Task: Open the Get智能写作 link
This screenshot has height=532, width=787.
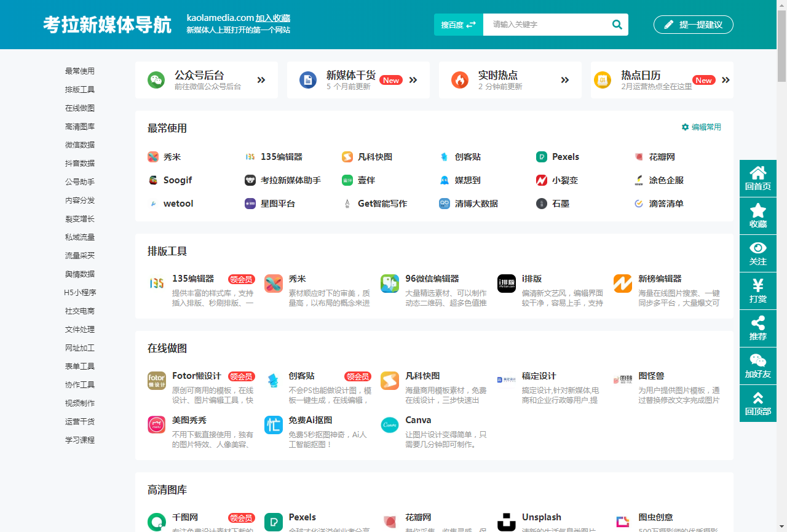Action: [x=382, y=204]
